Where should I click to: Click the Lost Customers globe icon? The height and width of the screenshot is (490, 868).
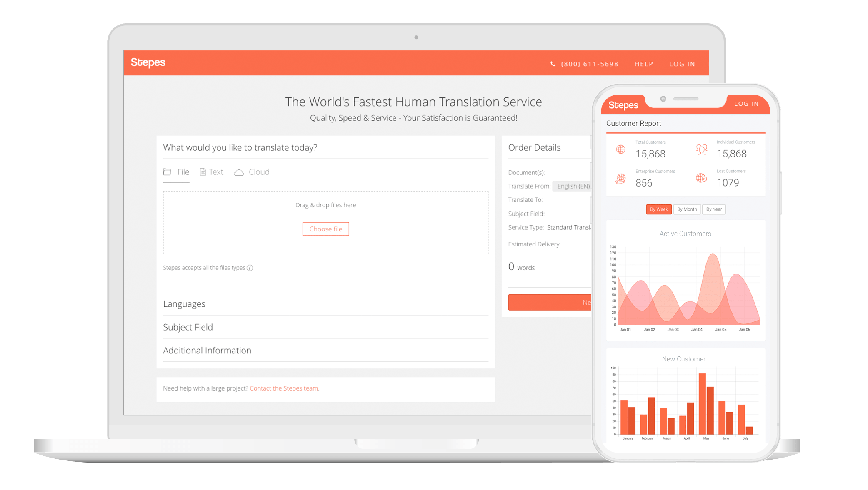[702, 178]
